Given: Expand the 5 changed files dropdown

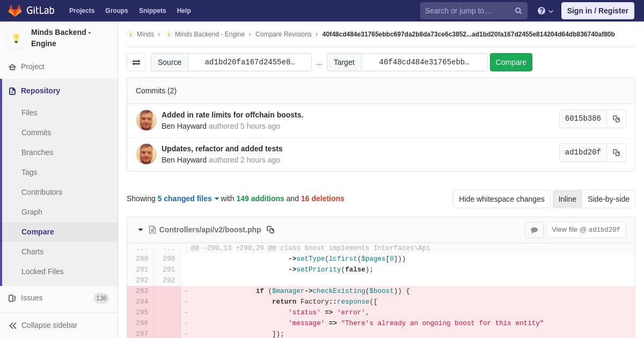Looking at the screenshot, I should [x=188, y=199].
